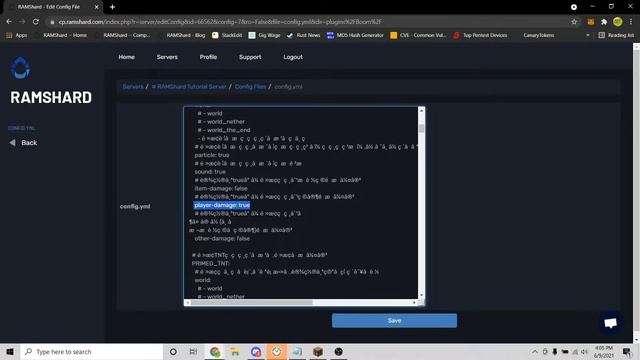Open a new browser tab
Viewport: 640px width, 360px height.
point(112,7)
